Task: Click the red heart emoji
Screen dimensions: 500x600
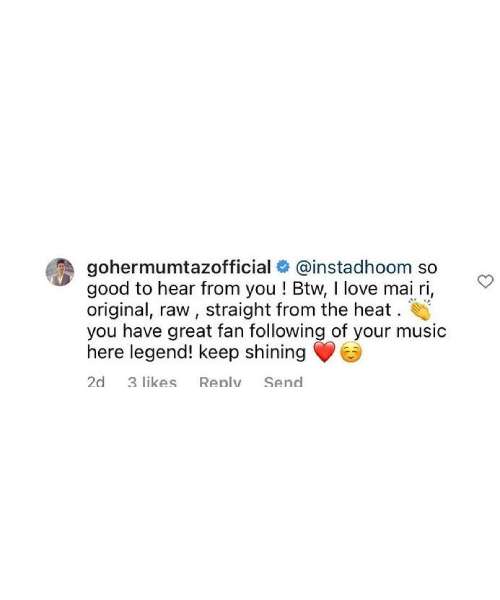Action: pos(324,352)
